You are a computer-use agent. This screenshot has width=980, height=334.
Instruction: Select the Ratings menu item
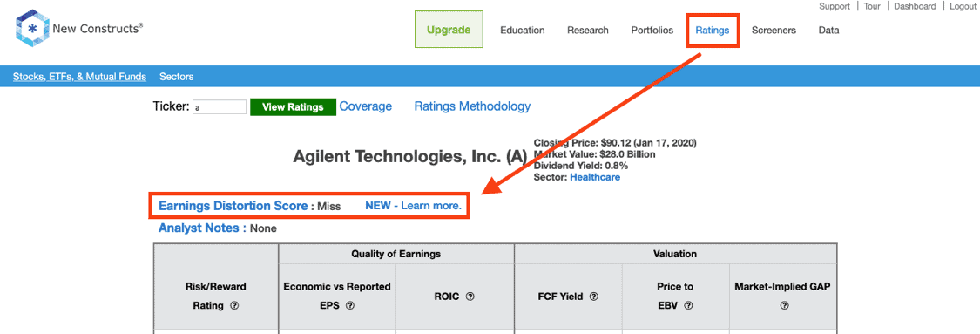point(713,30)
